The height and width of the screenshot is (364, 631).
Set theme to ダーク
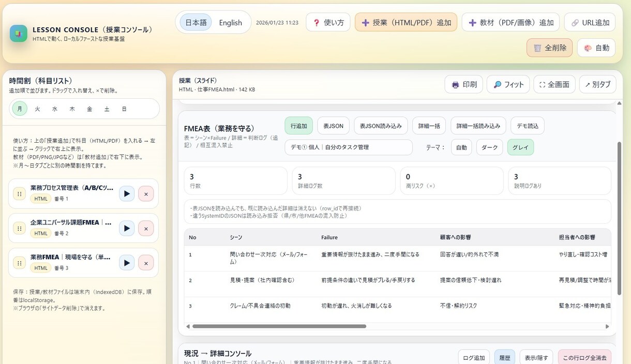point(490,147)
